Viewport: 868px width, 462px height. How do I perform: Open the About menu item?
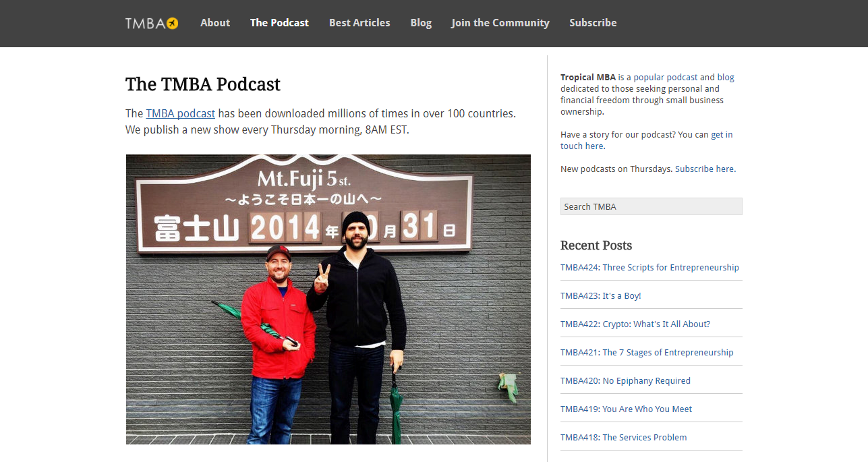[215, 22]
